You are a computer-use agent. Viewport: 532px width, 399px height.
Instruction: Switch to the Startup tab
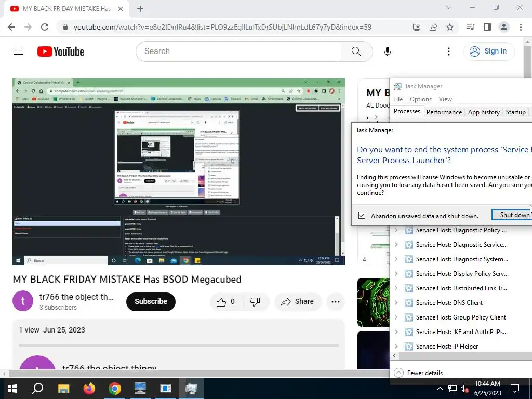tap(516, 112)
